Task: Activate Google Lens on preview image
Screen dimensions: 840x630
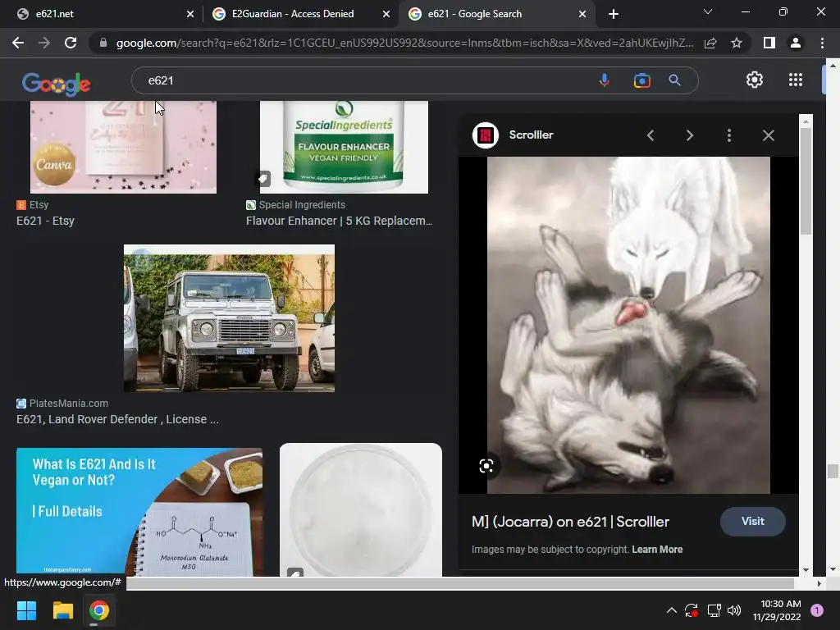Action: 486,466
